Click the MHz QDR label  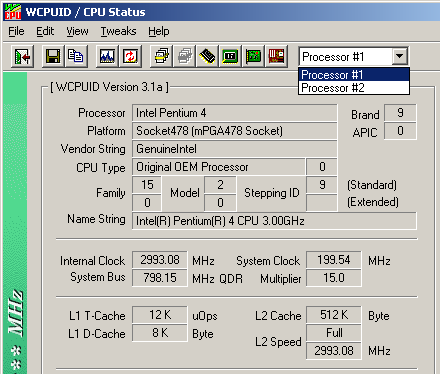(218, 279)
